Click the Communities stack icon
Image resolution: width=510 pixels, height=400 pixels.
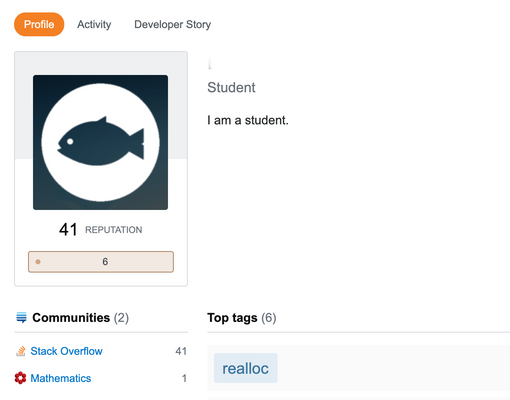pos(21,317)
